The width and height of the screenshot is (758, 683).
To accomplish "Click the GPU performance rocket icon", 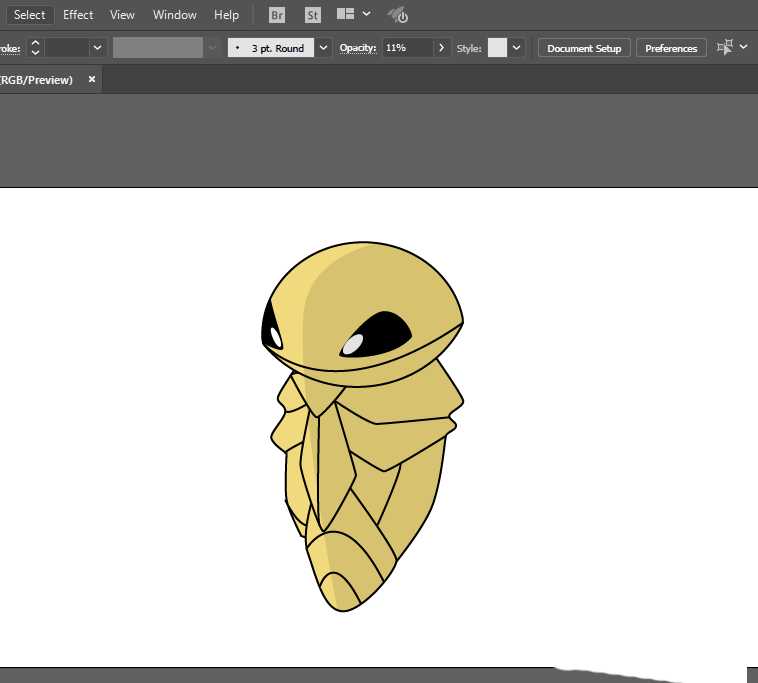I will click(397, 15).
